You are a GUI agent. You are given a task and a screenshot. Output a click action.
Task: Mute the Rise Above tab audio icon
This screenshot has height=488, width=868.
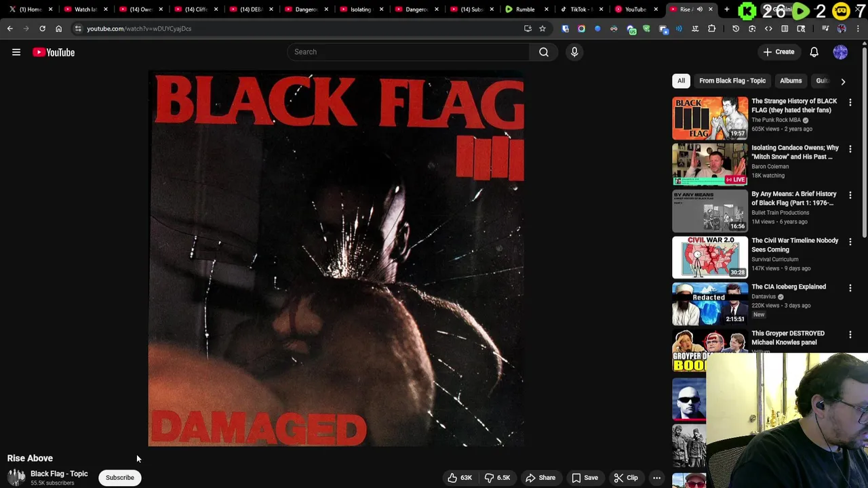pyautogui.click(x=700, y=9)
